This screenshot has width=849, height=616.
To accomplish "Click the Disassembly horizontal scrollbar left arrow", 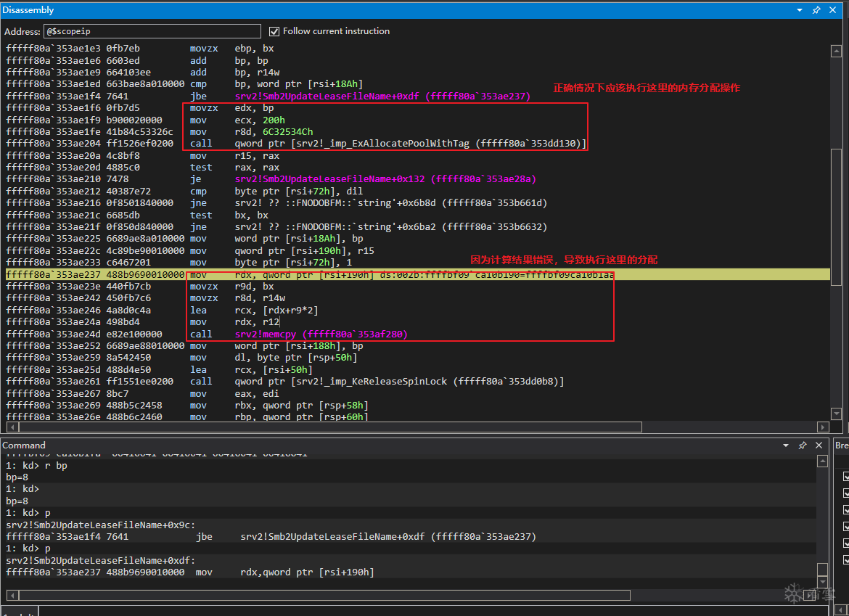I will 12,427.
